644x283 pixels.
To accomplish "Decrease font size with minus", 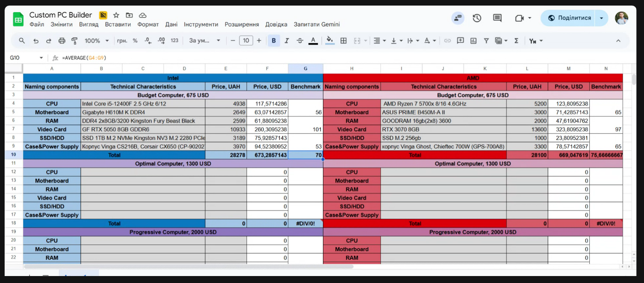I will [x=233, y=41].
